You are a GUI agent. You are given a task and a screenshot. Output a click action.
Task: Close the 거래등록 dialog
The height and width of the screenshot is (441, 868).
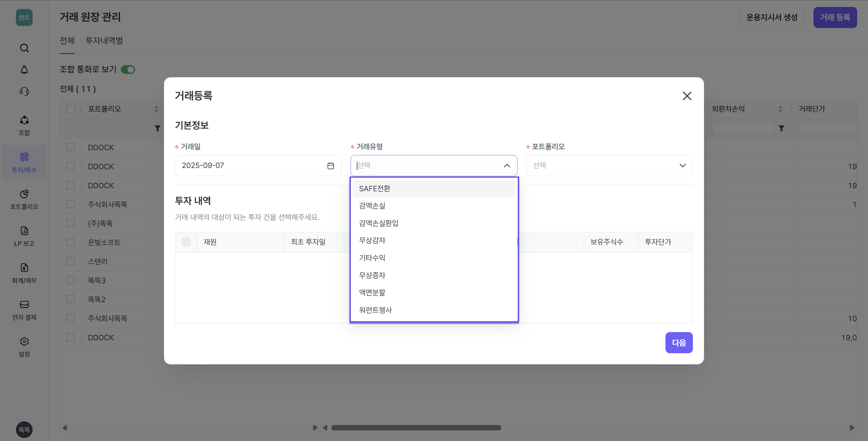tap(687, 96)
